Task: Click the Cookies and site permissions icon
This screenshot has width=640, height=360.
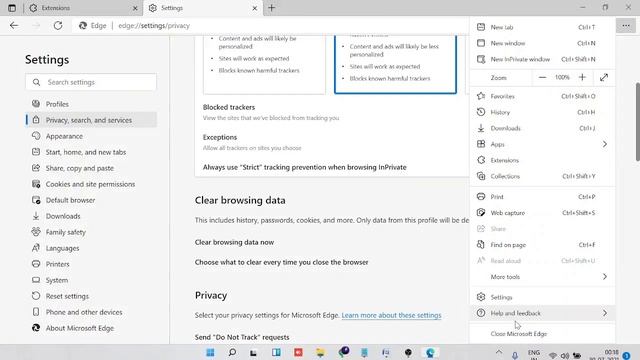Action: point(36,184)
